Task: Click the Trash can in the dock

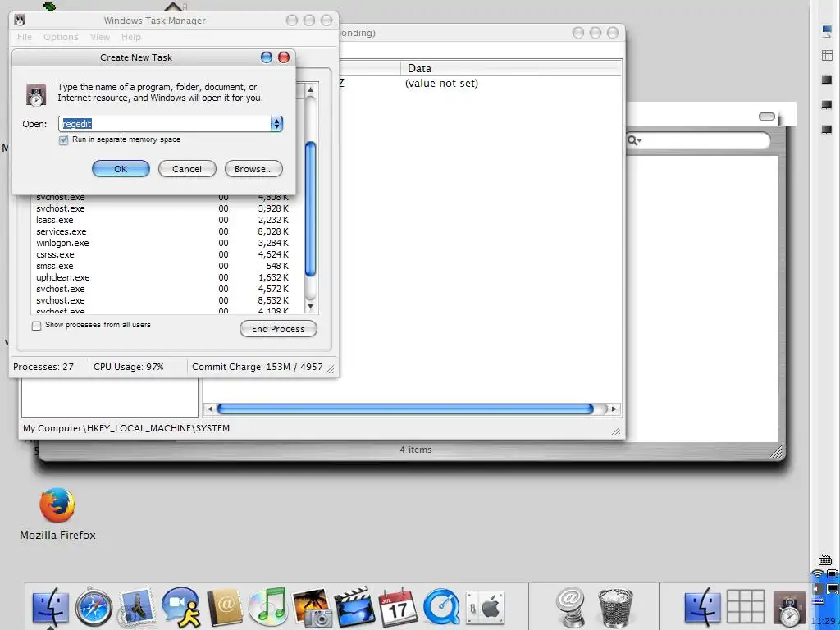Action: [615, 608]
